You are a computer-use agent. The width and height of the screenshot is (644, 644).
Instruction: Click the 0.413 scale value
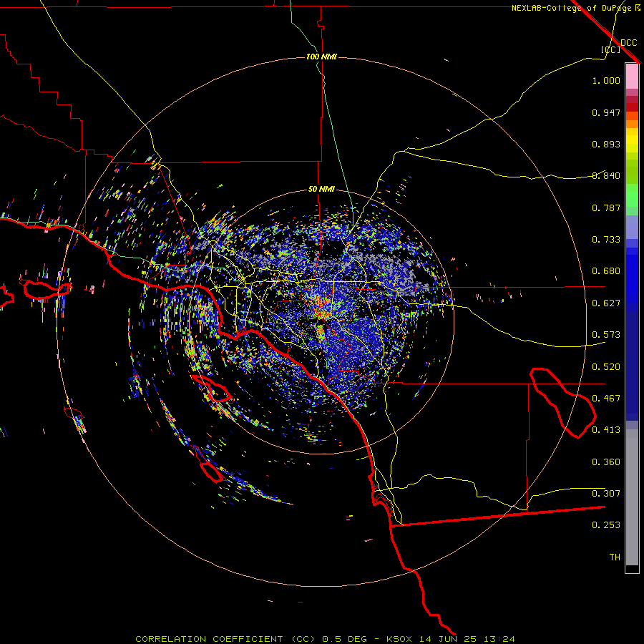click(606, 430)
